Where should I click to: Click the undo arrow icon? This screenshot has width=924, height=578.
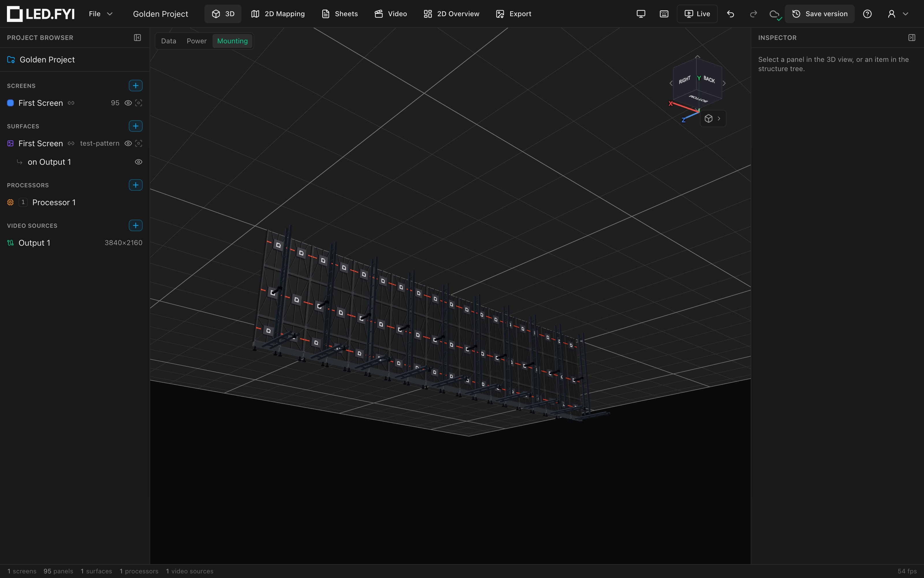(731, 14)
